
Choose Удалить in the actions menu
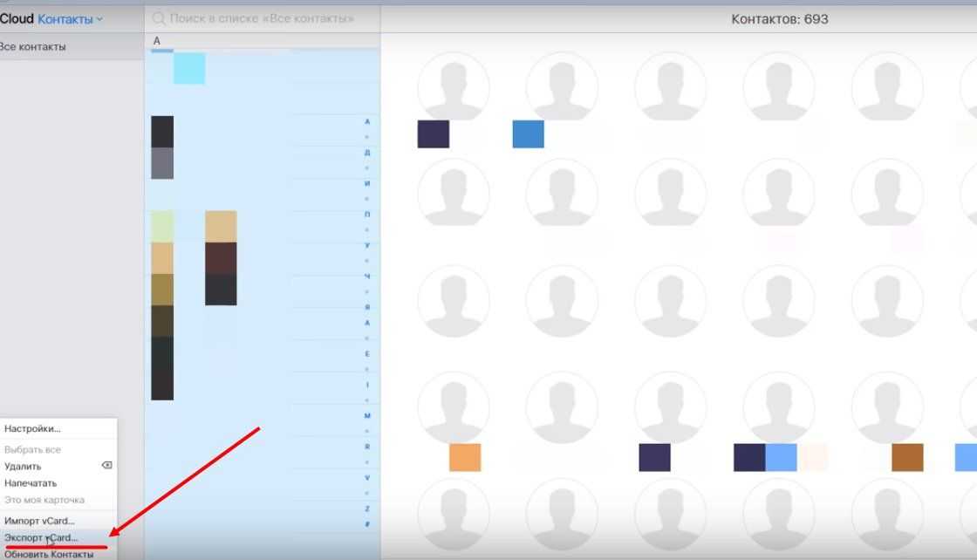pos(23,466)
